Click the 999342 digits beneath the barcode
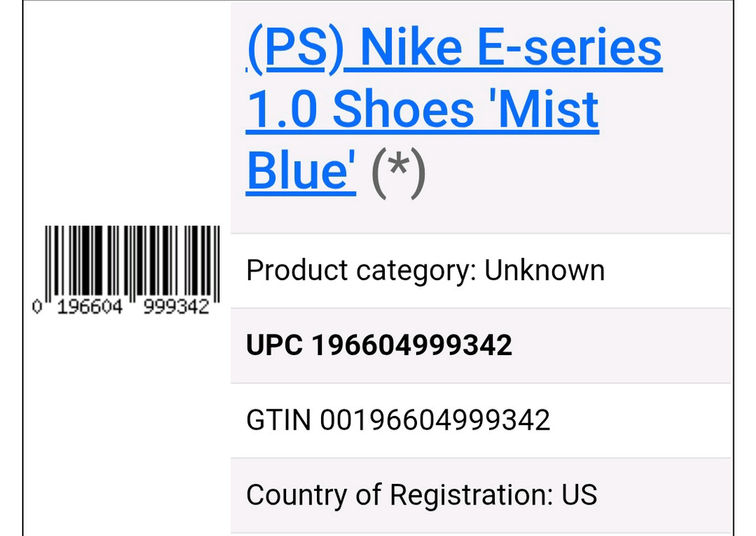This screenshot has height=536, width=756. (176, 307)
